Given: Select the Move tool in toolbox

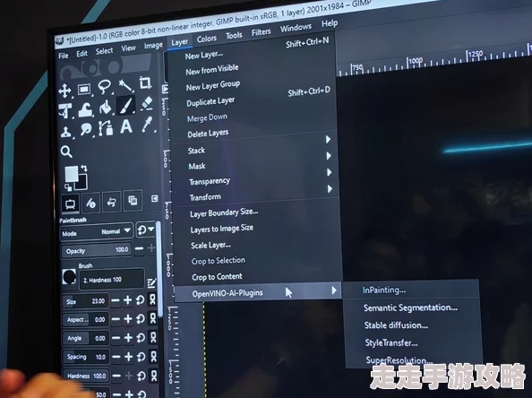Looking at the screenshot, I should 64,91.
